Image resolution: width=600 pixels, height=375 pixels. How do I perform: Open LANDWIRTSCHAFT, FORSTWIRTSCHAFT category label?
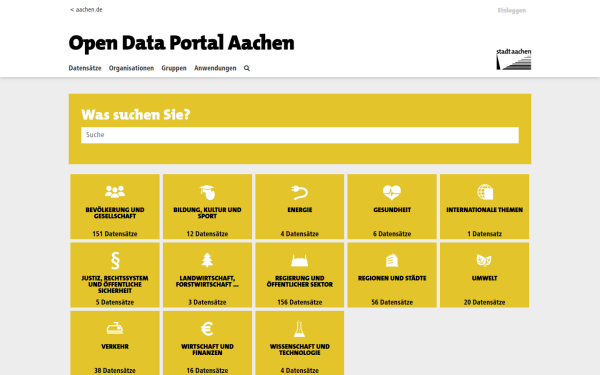coord(207,281)
